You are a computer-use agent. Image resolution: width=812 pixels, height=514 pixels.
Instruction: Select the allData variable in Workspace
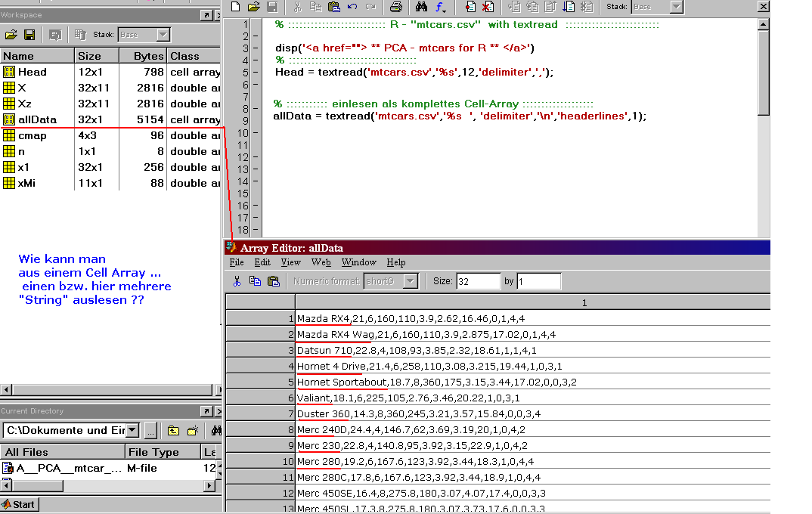pyautogui.click(x=37, y=119)
